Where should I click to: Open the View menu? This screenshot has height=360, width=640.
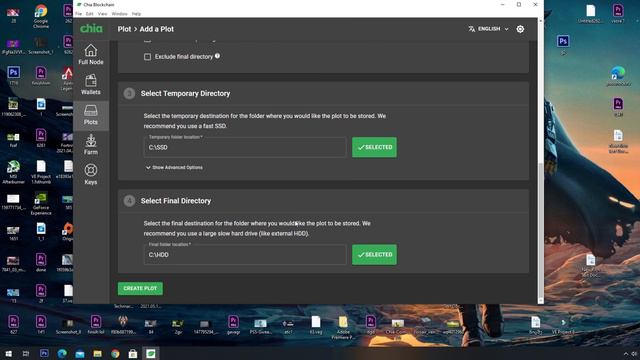point(102,13)
